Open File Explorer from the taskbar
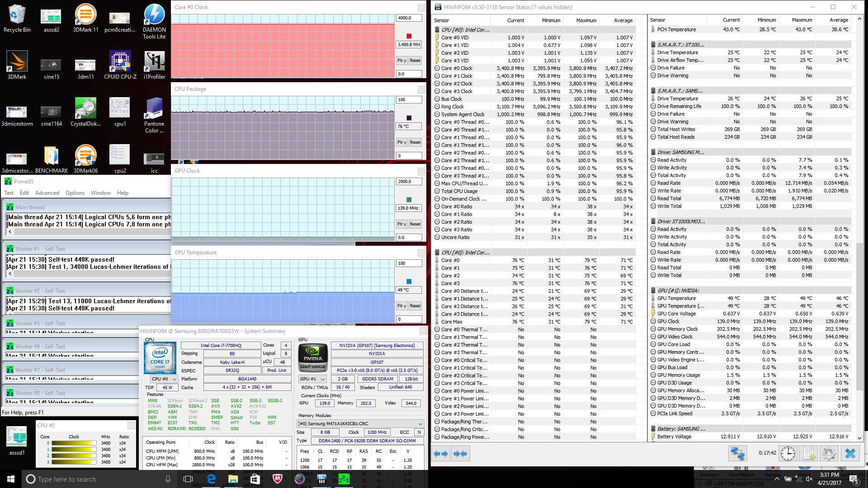The image size is (868, 488). [x=233, y=479]
